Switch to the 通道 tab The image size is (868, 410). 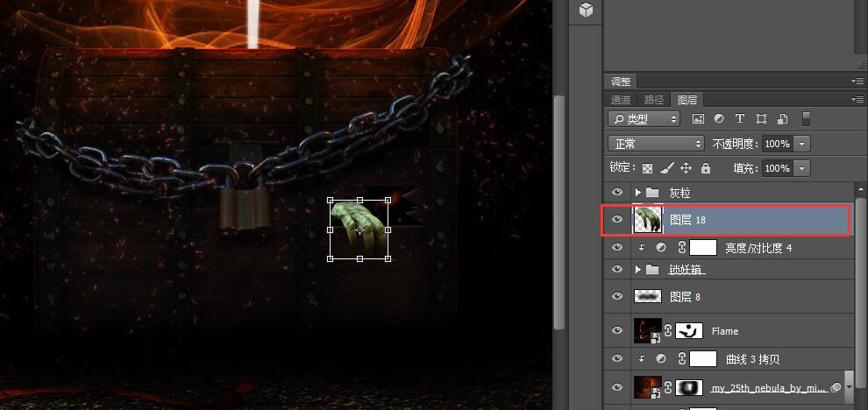[621, 100]
